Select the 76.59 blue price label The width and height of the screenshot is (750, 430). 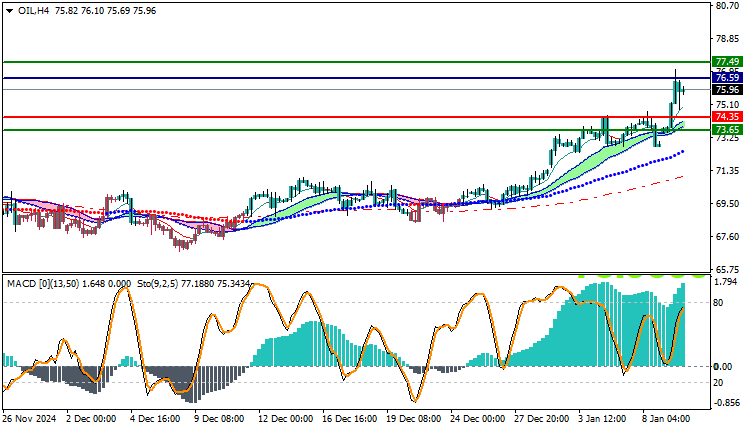pyautogui.click(x=727, y=77)
